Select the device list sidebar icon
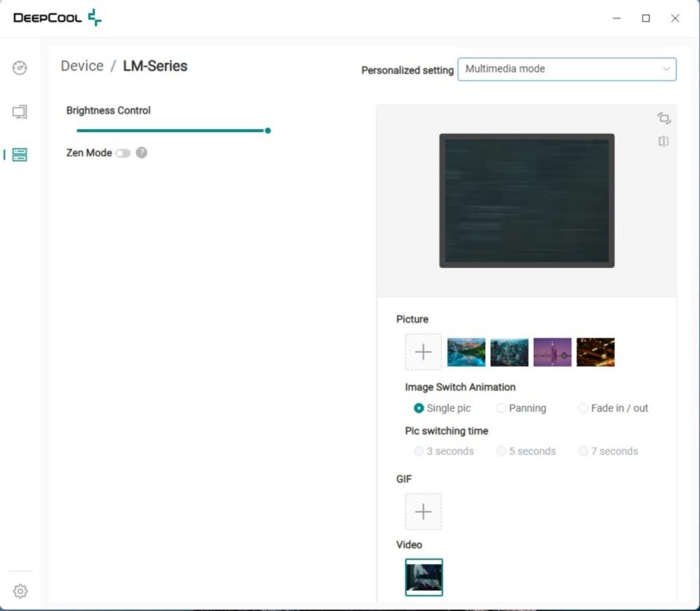The width and height of the screenshot is (700, 611). click(x=20, y=154)
